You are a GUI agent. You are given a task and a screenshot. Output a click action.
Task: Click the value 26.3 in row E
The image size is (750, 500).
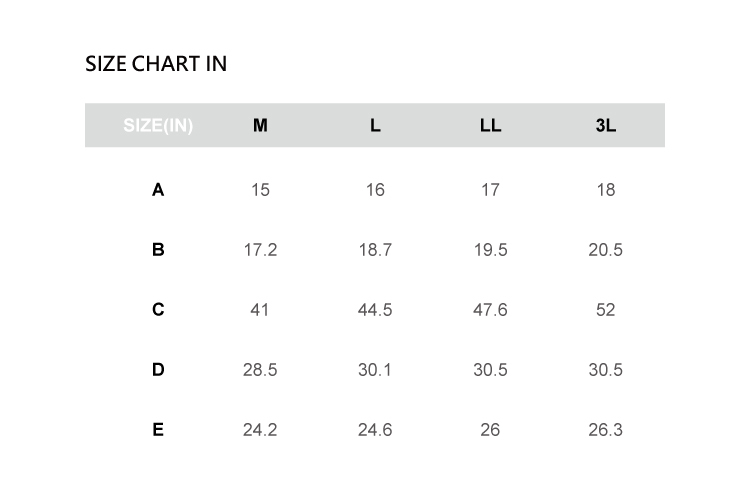[605, 430]
